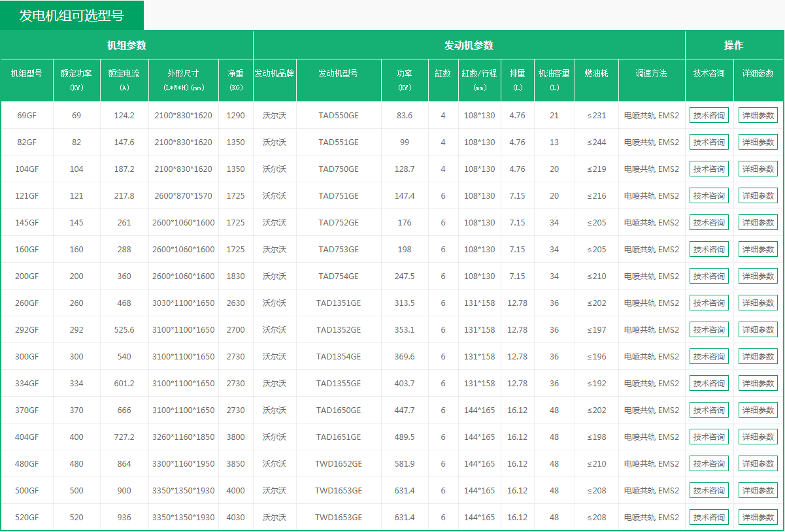The height and width of the screenshot is (532, 785).
Task: Click engine model TAD754GE
Action: [339, 276]
